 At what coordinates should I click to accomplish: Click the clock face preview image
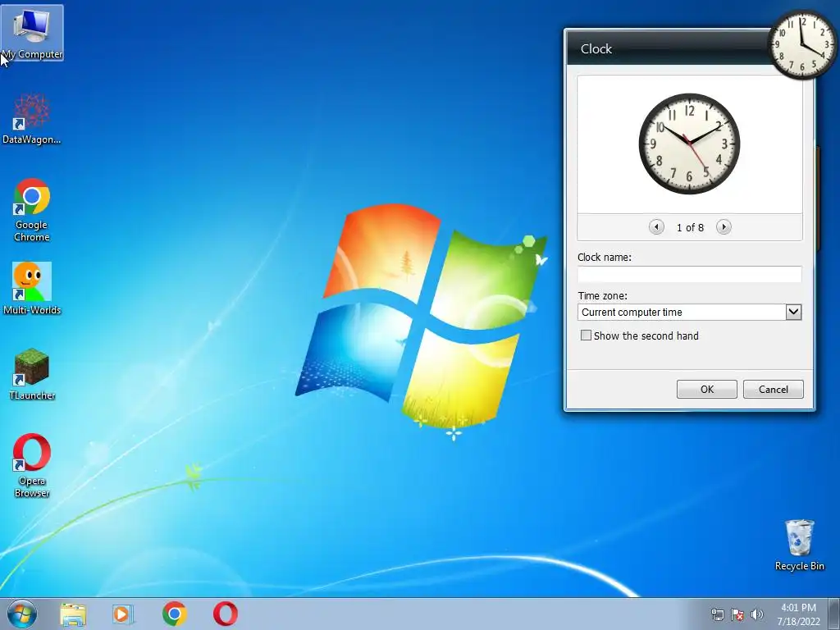tap(689, 144)
